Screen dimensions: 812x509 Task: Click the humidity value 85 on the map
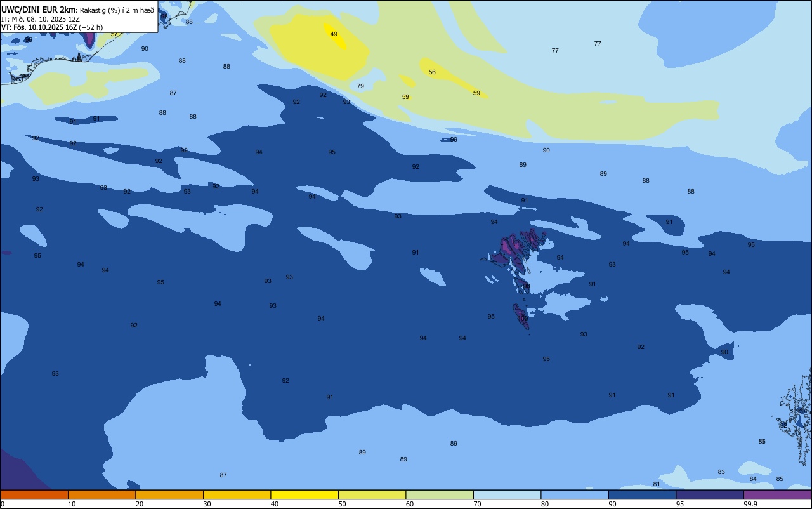pos(780,479)
